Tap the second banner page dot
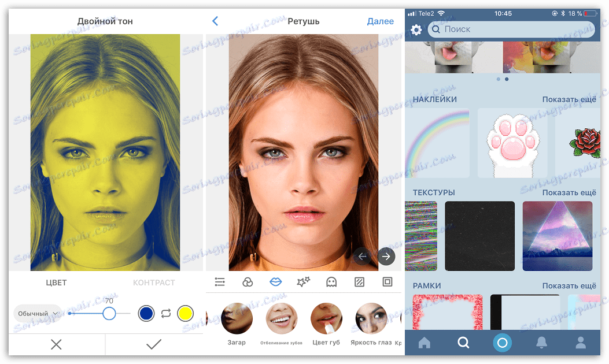Viewport: 609px width, 364px height. [x=507, y=79]
